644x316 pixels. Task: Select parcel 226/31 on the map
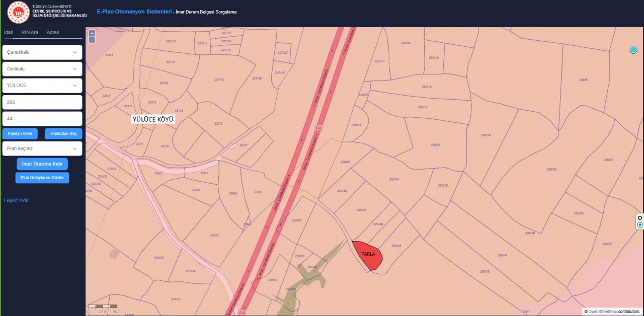pyautogui.click(x=435, y=145)
